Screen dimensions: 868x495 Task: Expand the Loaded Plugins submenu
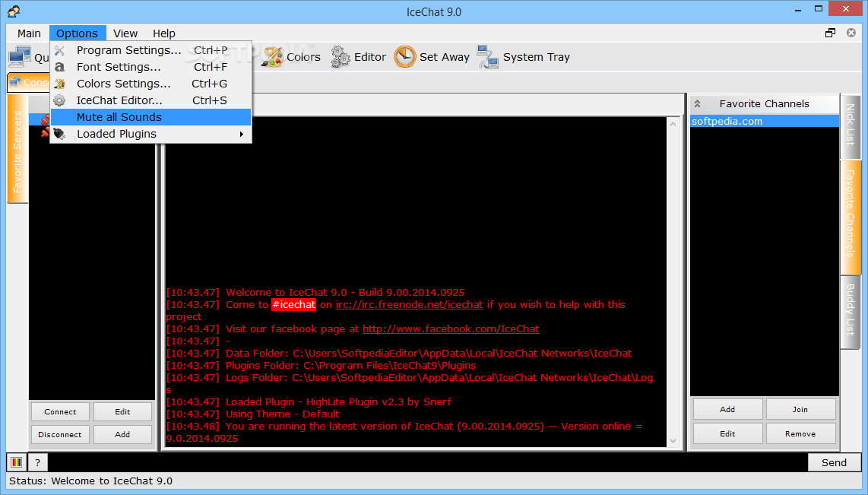[x=150, y=134]
